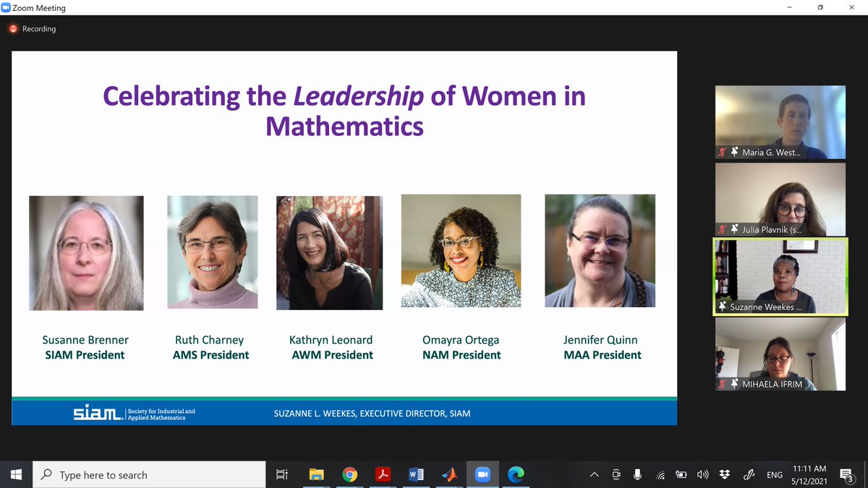Screen dimensions: 868x488
Task: Click the 'SIAM President' text
Action: (83, 355)
